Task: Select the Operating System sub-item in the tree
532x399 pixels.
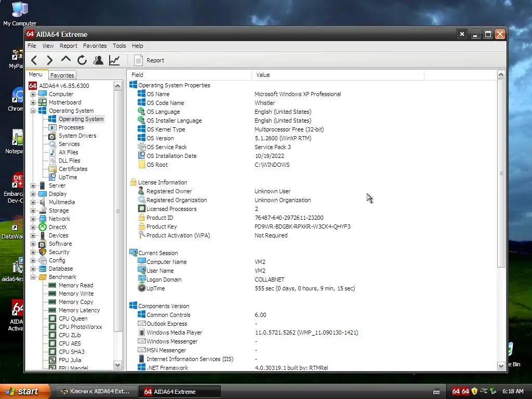Action: point(81,119)
